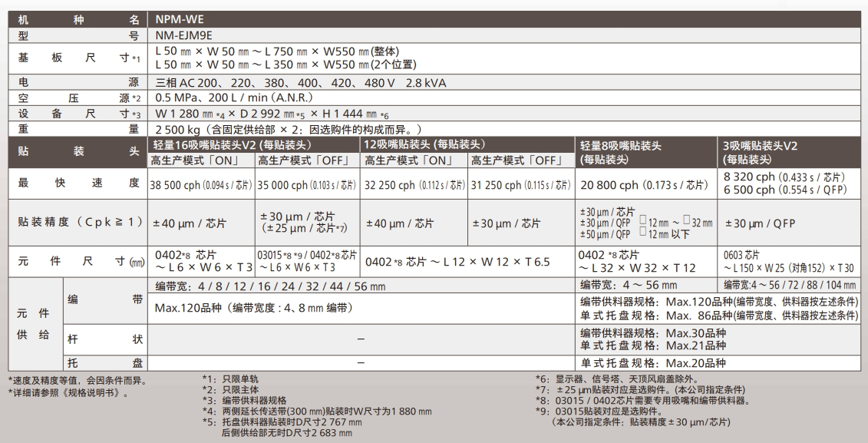Viewport: 868px width, 443px height.
Task: Select the header 3吸嘴贴装头V2
Action: point(760,152)
